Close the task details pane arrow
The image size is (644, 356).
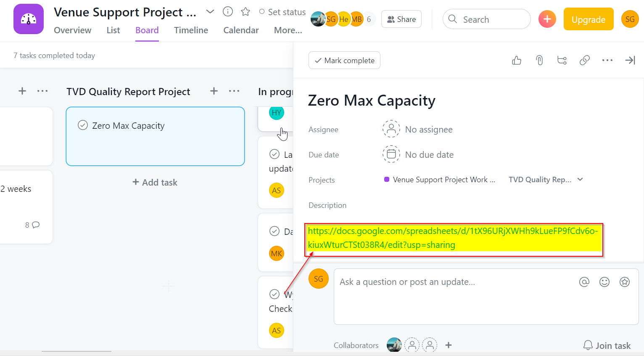pyautogui.click(x=630, y=61)
